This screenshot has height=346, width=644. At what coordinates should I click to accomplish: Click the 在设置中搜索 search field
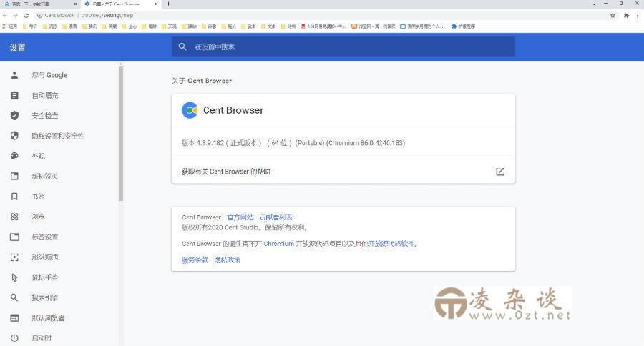click(x=343, y=46)
